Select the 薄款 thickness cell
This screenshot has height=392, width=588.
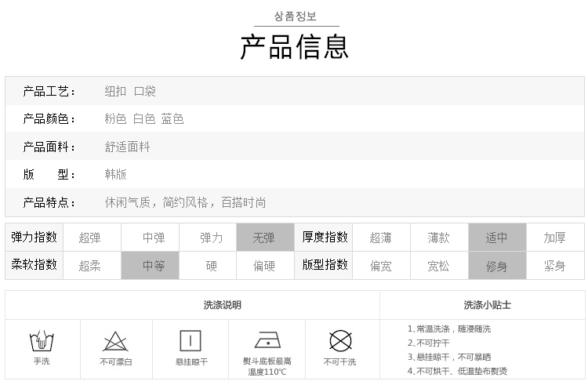440,238
